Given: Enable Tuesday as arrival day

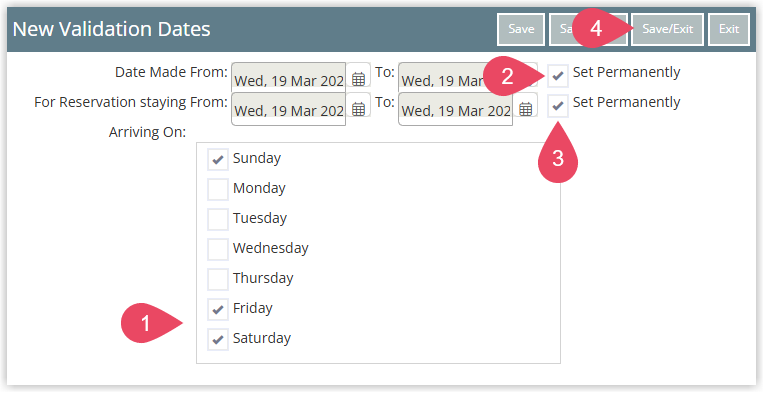Looking at the screenshot, I should (x=218, y=219).
